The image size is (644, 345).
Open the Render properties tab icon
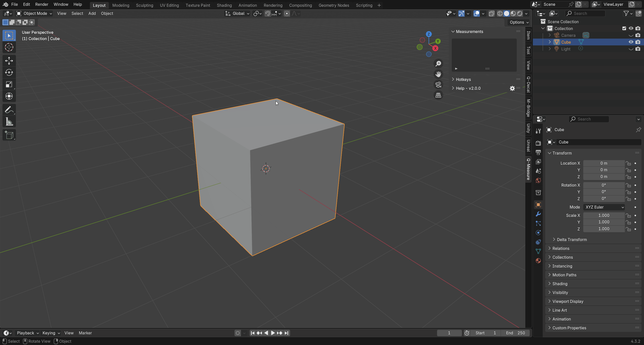538,143
